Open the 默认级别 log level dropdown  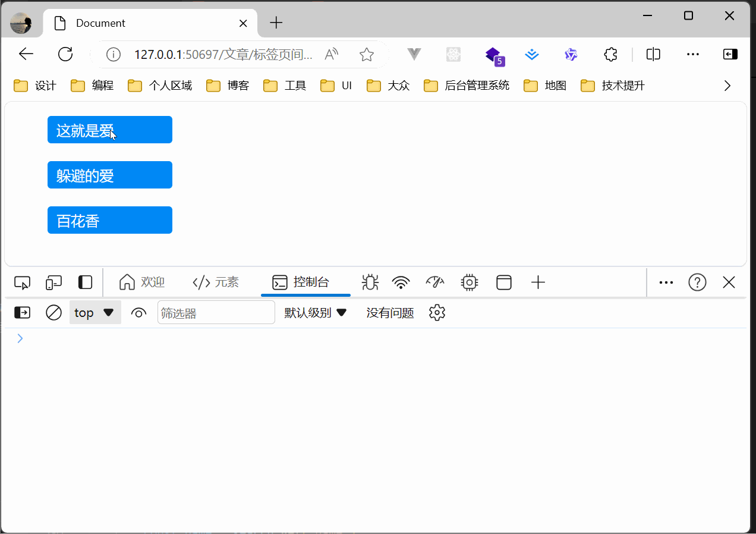[316, 313]
